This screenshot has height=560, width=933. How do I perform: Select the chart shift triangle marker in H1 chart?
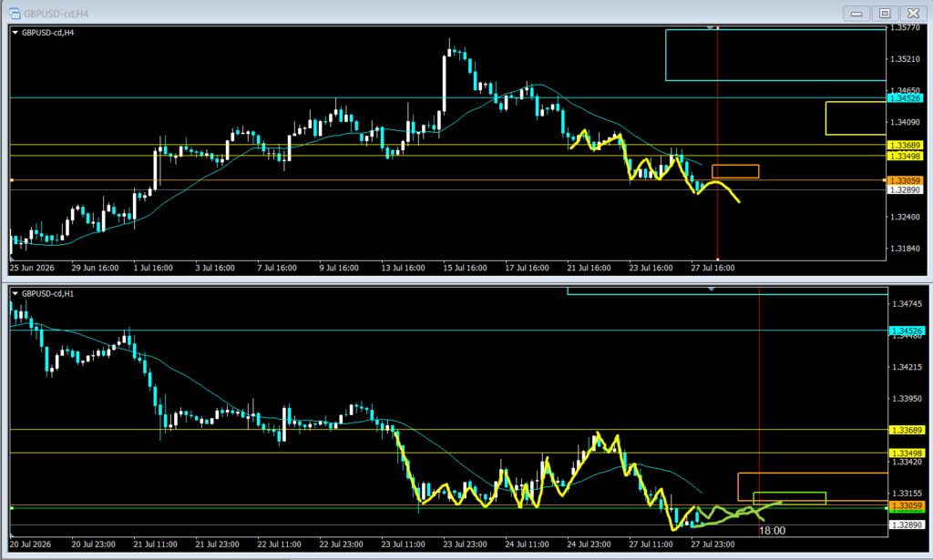coord(711,289)
